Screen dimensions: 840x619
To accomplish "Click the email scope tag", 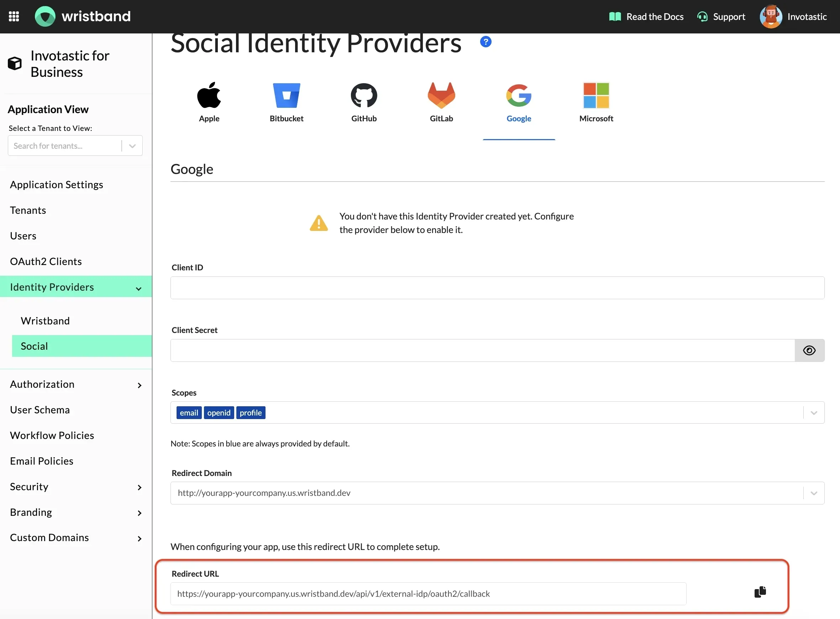I will 189,413.
